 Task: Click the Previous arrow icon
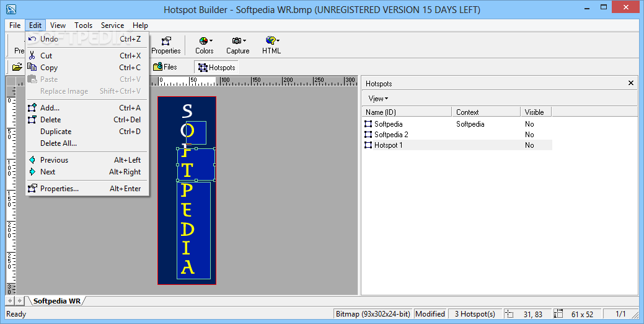point(32,160)
